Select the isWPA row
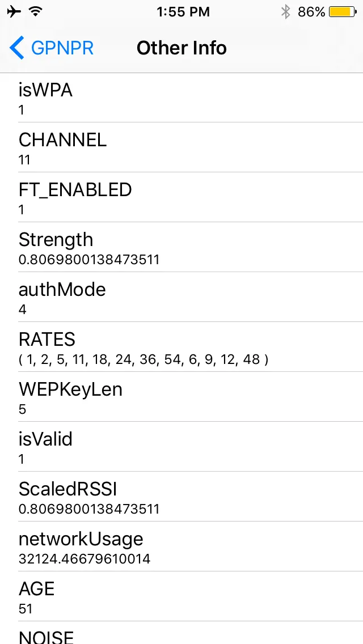The width and height of the screenshot is (363, 644). point(181,98)
